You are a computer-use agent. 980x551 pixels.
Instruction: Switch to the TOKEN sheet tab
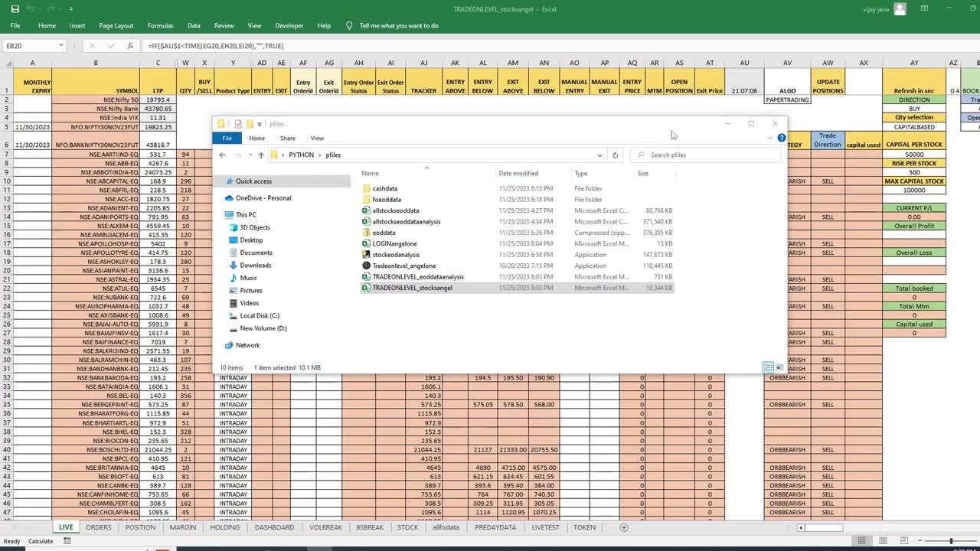tap(584, 527)
